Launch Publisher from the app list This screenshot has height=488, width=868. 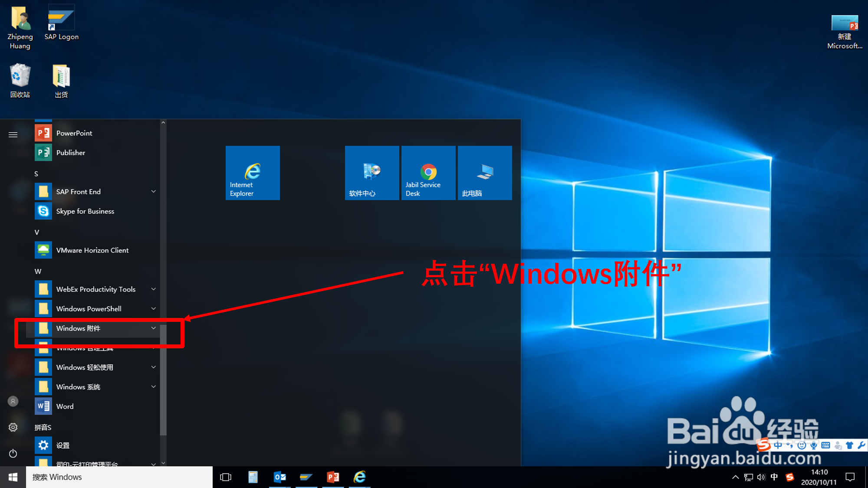pos(70,153)
